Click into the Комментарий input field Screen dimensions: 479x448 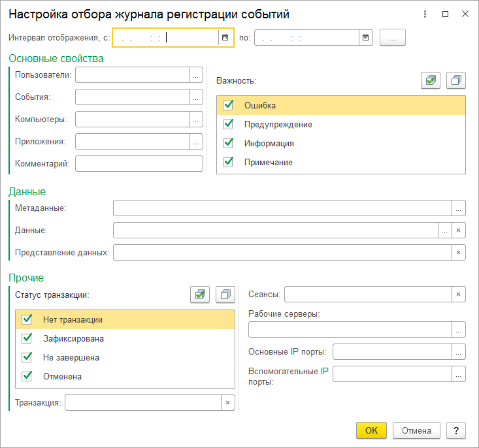coord(139,164)
